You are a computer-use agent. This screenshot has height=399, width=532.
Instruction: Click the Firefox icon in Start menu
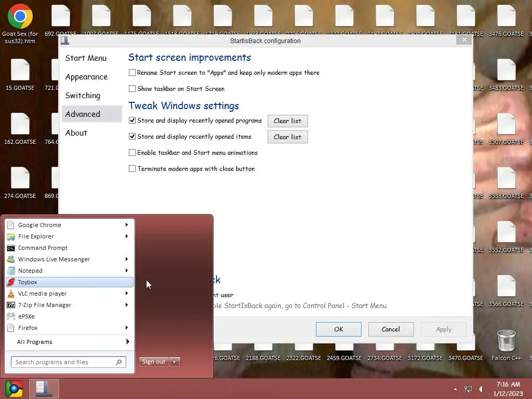click(x=11, y=328)
